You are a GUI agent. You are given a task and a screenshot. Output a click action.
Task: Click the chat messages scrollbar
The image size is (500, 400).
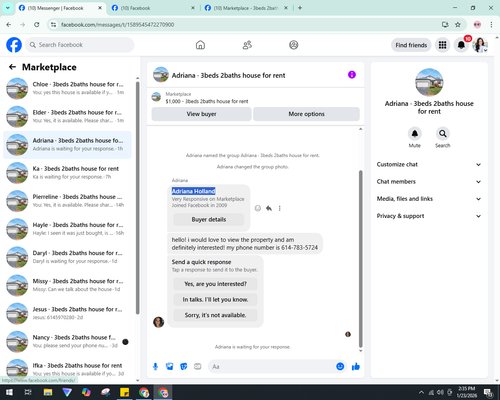click(x=360, y=259)
